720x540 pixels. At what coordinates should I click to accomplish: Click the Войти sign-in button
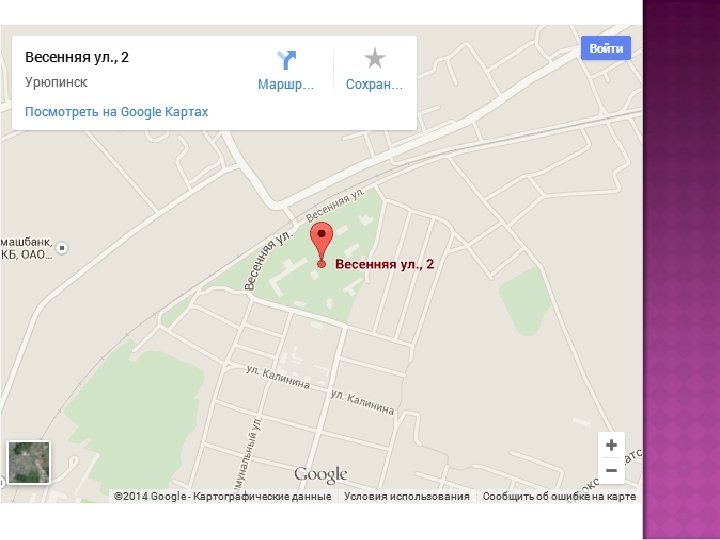coord(606,48)
